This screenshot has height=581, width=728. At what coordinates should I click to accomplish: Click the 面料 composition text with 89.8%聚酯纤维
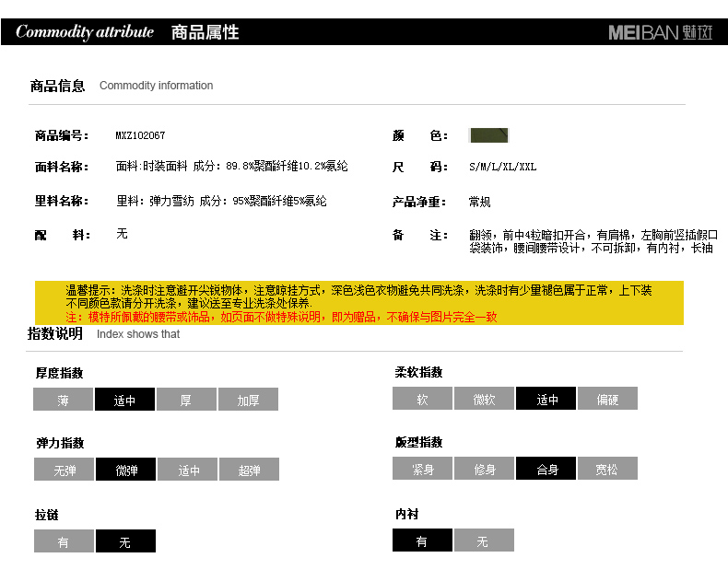231,166
